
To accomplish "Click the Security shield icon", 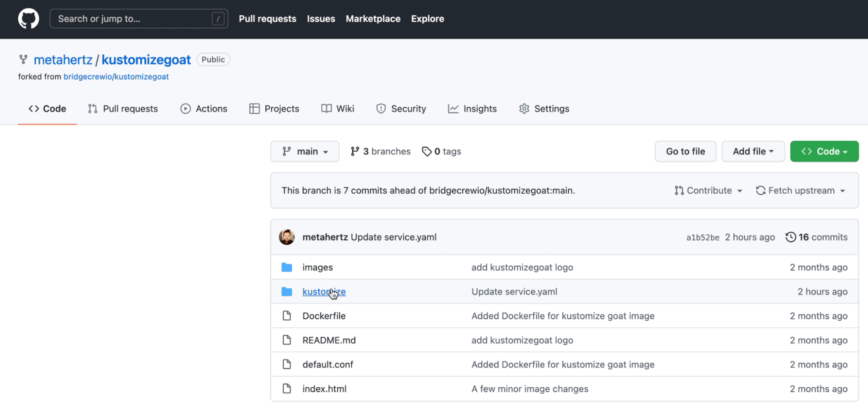I will pos(381,109).
